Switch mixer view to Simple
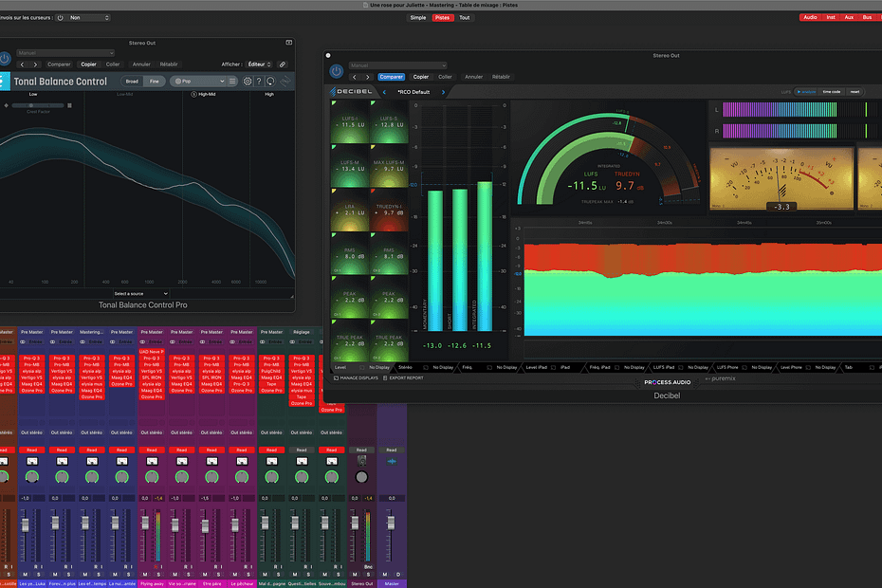This screenshot has width=882, height=588. [x=418, y=17]
